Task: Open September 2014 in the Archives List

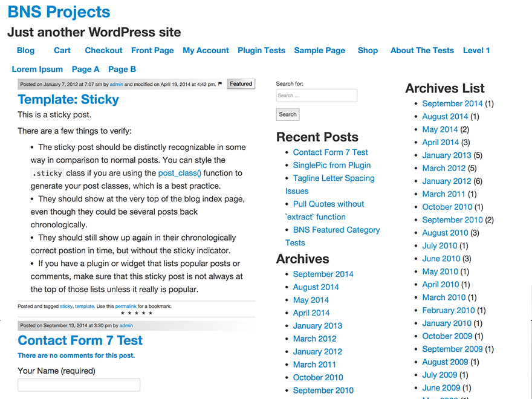Action: [x=452, y=103]
